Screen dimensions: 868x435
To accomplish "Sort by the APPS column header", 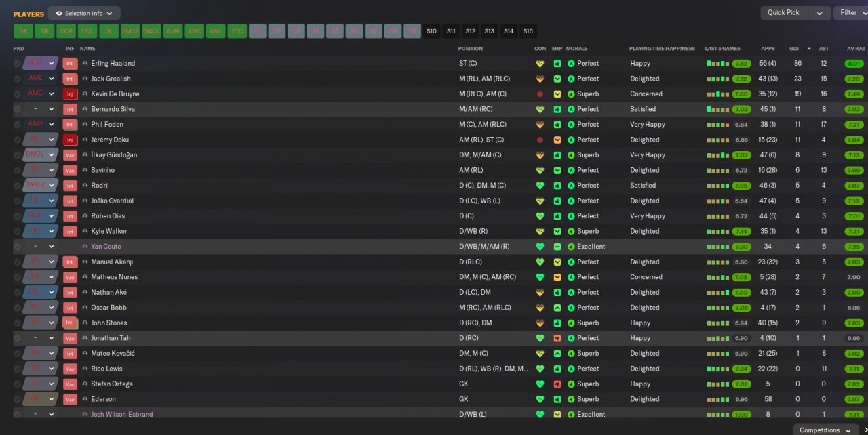I will (x=768, y=49).
